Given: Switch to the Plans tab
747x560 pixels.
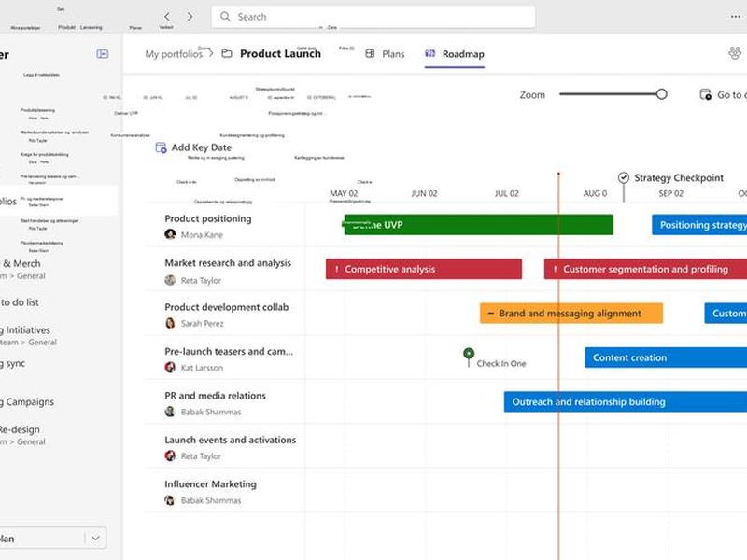Looking at the screenshot, I should [385, 54].
